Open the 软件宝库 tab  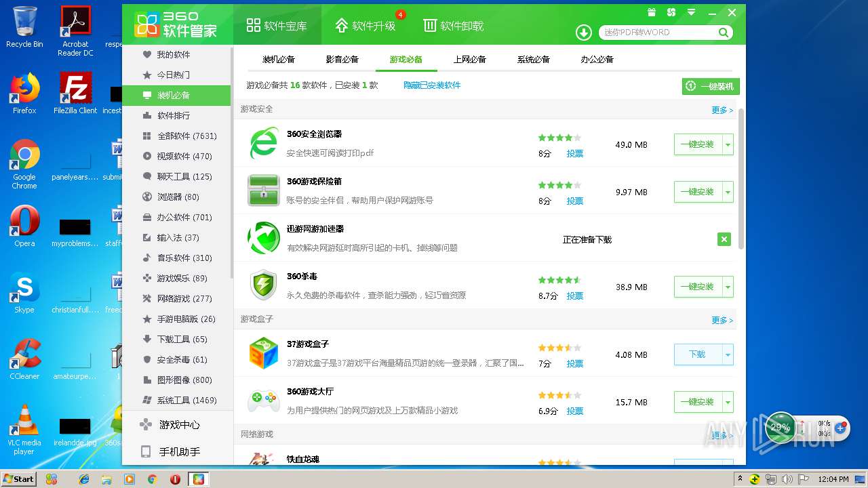click(277, 26)
